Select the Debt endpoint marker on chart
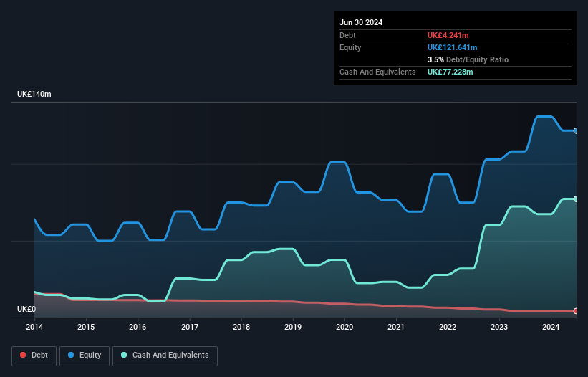588x377 pixels. [576, 311]
